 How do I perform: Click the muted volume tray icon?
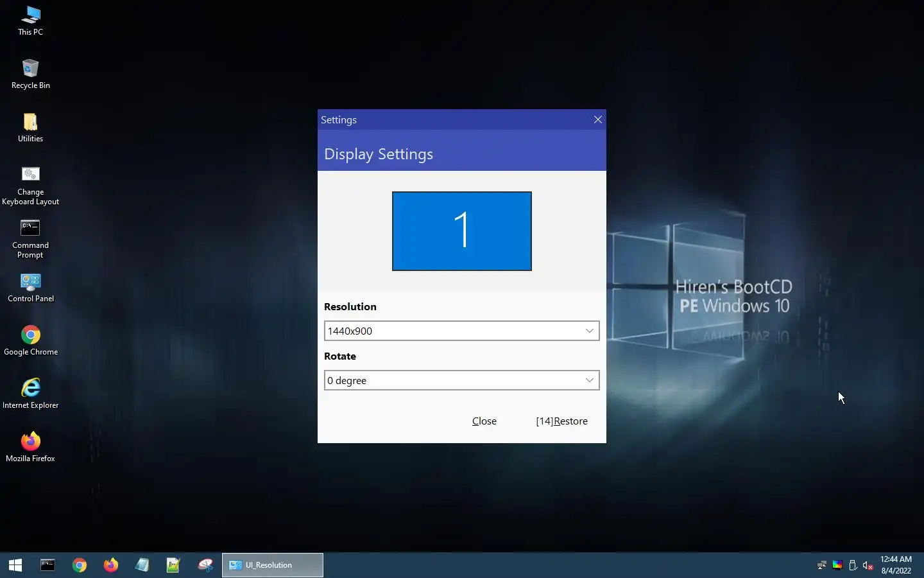point(868,565)
